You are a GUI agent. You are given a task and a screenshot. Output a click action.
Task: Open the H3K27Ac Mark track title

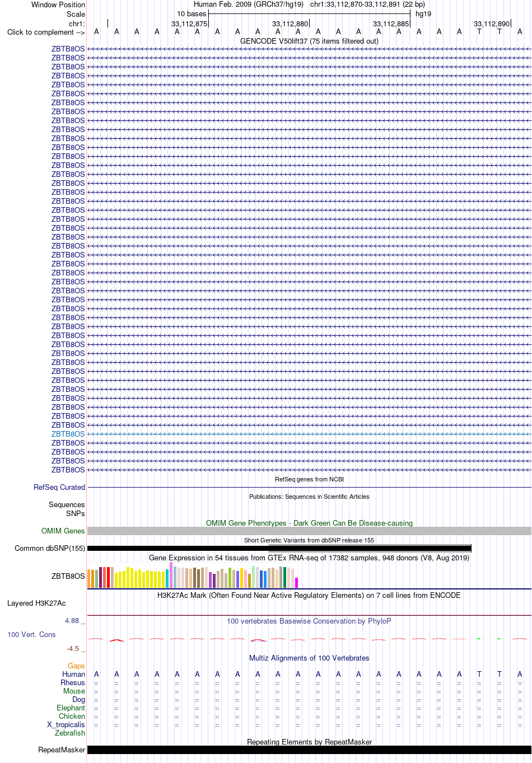click(309, 595)
